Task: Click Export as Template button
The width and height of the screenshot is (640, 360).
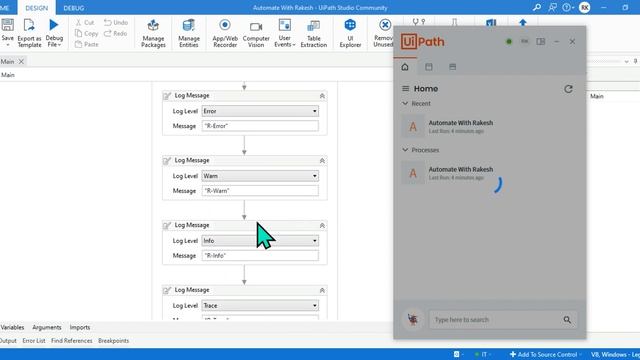Action: 29,33
